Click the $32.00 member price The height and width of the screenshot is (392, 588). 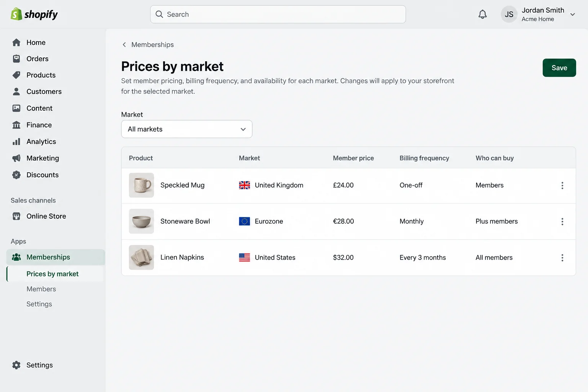point(343,258)
